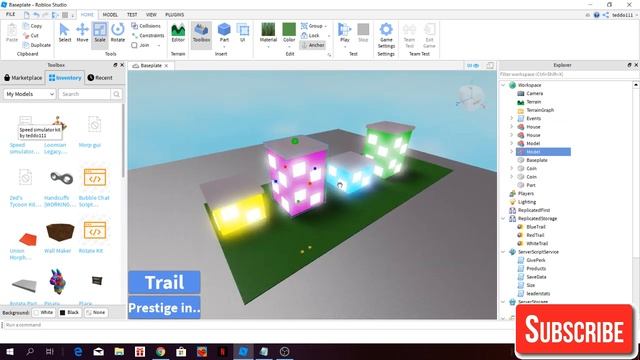Open Chrome from the taskbar

coord(160,351)
